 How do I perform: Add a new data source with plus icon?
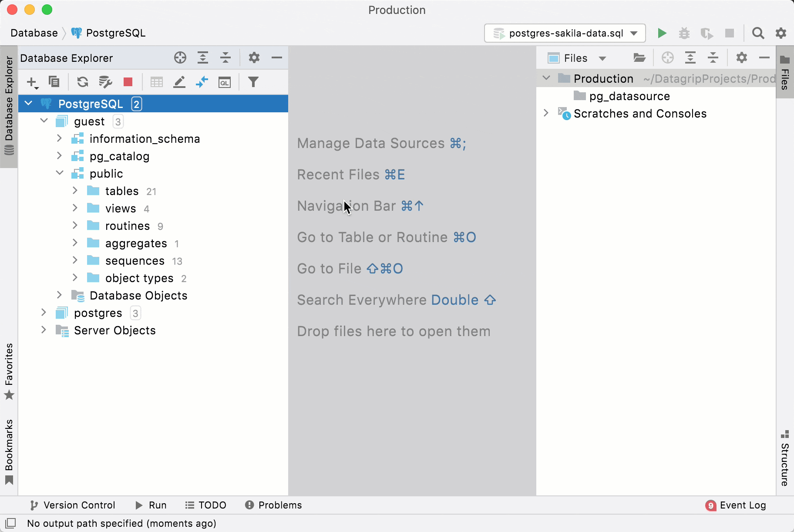32,82
